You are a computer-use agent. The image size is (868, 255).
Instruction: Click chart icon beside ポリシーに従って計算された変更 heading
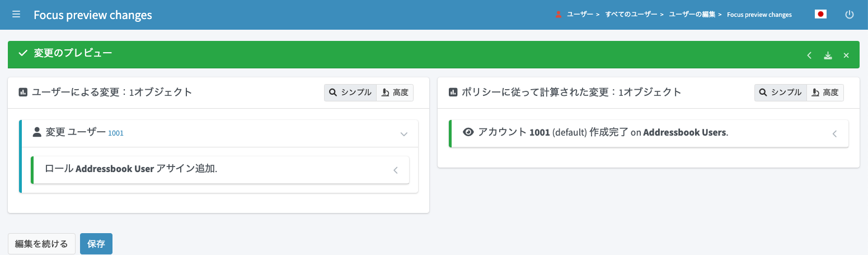pos(453,92)
